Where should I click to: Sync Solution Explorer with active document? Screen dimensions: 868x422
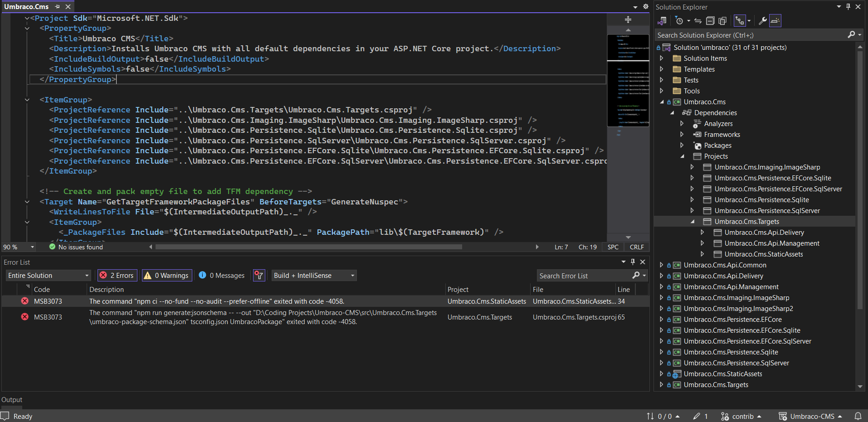(x=697, y=20)
